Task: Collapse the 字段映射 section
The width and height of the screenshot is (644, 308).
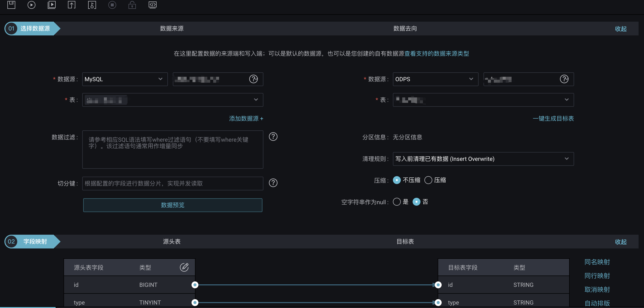Action: point(621,242)
